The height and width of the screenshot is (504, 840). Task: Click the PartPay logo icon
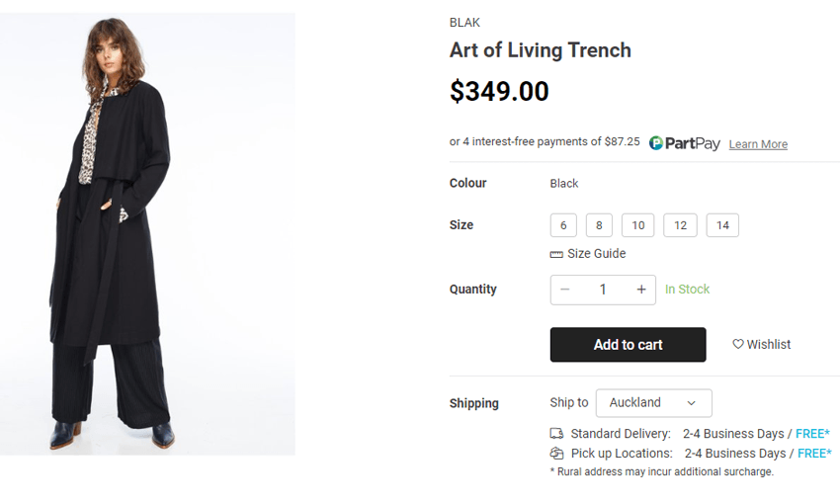coord(656,143)
